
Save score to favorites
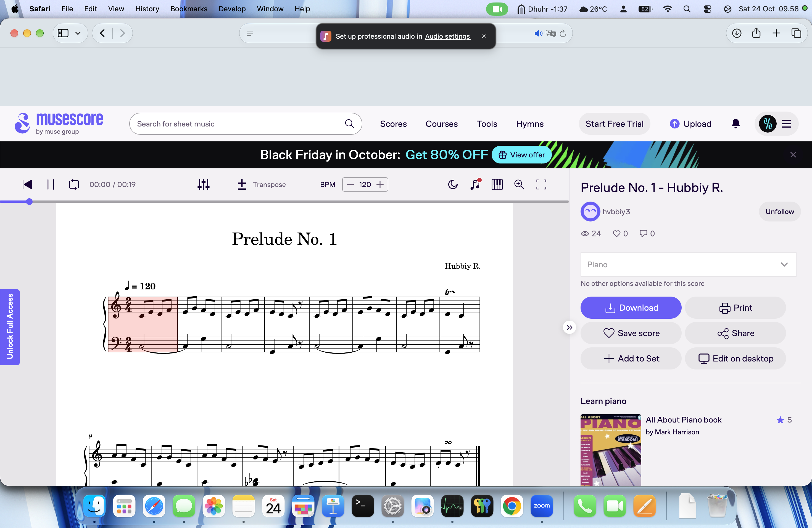631,333
